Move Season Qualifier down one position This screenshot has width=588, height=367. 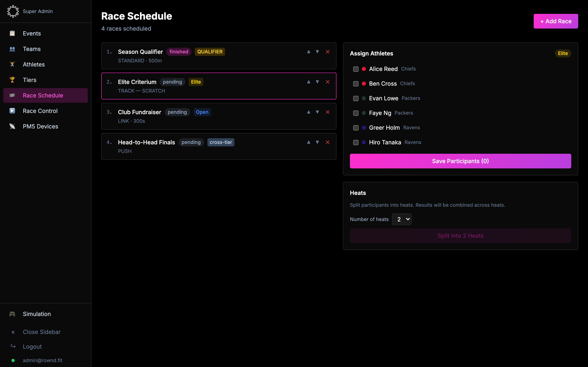317,52
